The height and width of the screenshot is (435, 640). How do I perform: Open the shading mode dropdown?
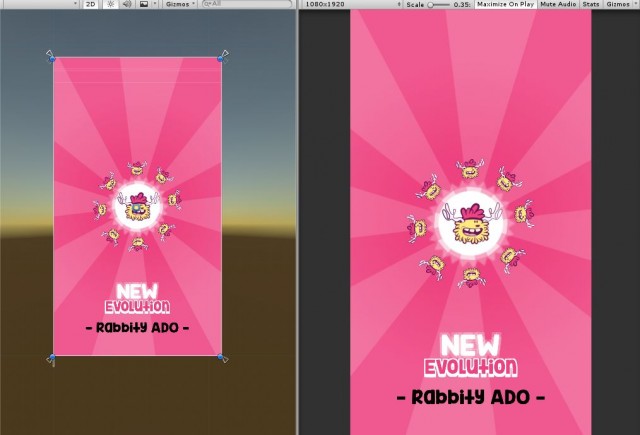point(41,4)
